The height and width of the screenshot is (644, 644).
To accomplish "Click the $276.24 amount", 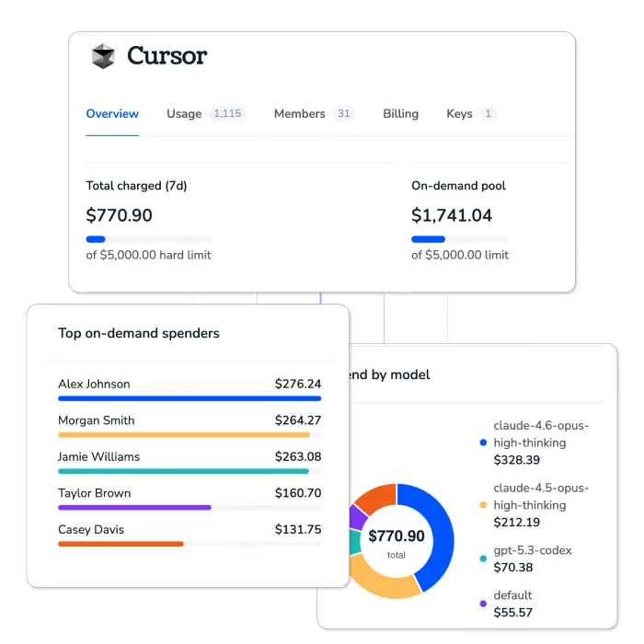I will click(x=298, y=384).
